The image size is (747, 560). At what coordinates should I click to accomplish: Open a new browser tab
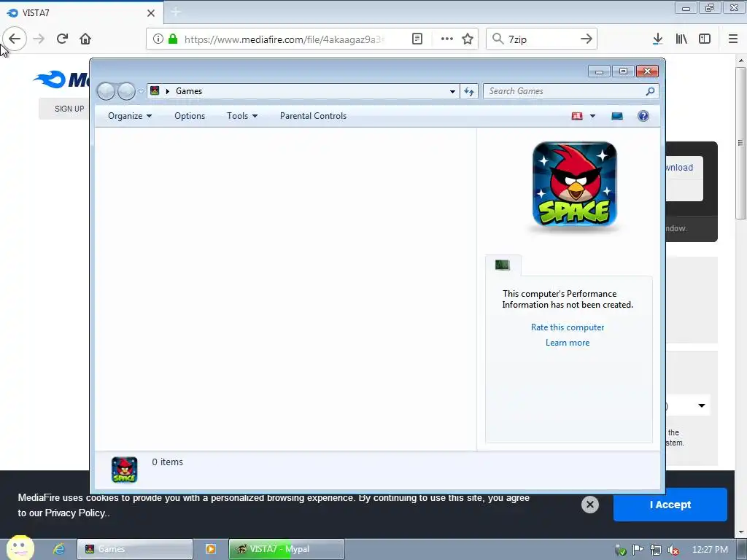[175, 12]
